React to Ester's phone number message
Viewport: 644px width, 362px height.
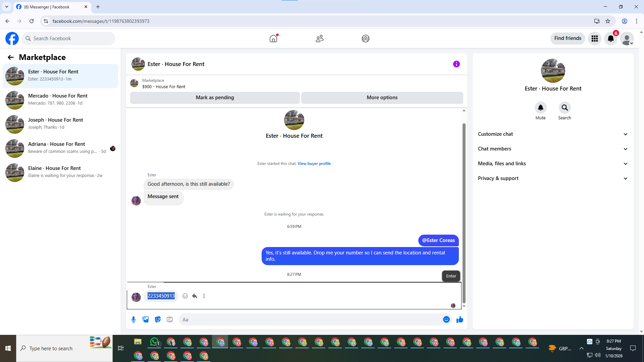[x=185, y=296]
